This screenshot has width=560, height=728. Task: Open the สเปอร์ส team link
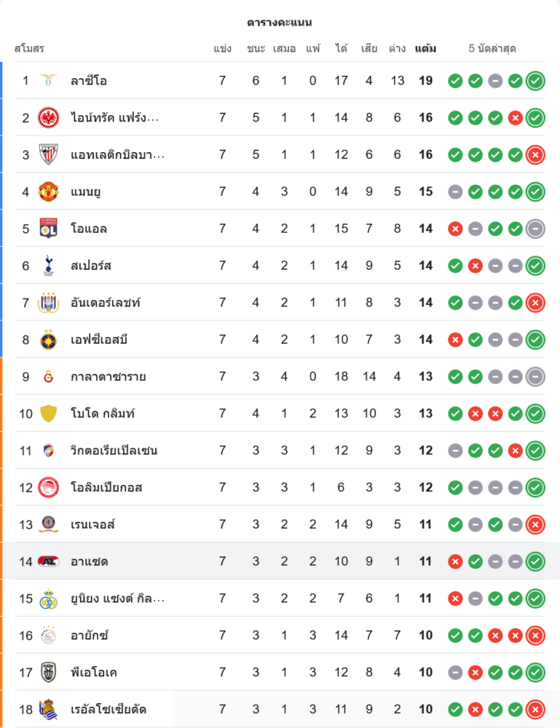(91, 266)
